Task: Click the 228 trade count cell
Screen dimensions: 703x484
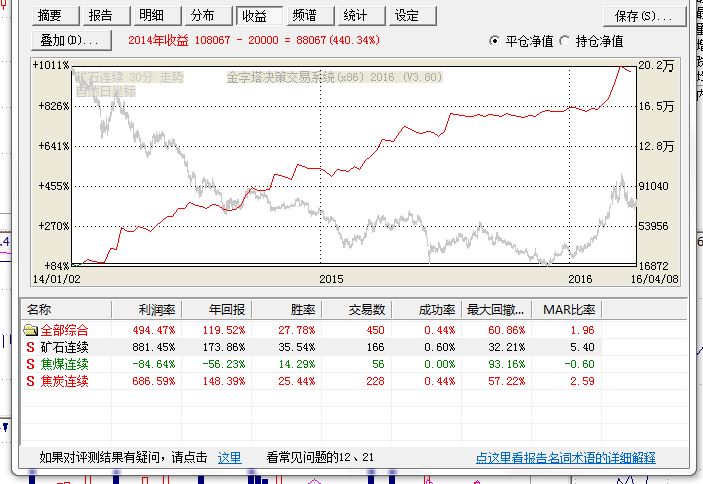Action: (375, 381)
